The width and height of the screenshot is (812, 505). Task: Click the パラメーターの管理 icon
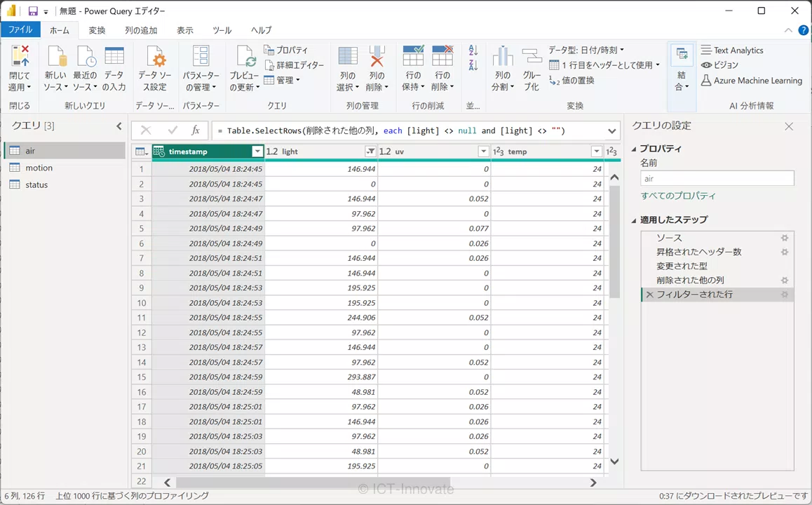click(201, 56)
